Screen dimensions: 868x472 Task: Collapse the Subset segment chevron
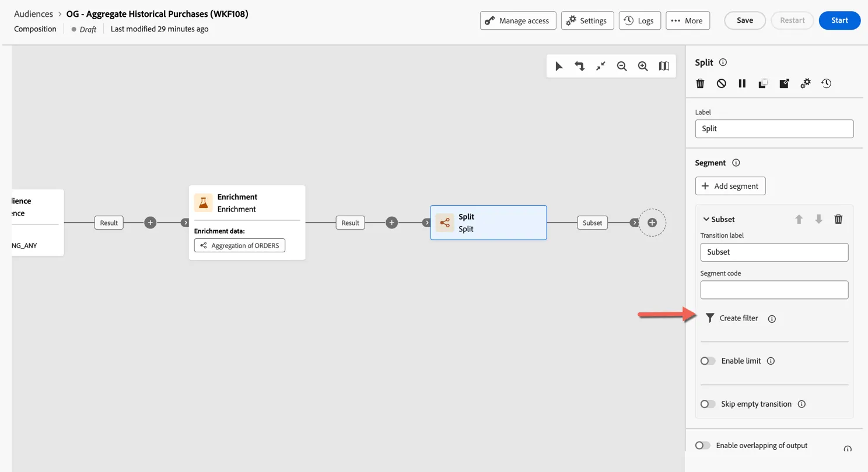pyautogui.click(x=706, y=220)
